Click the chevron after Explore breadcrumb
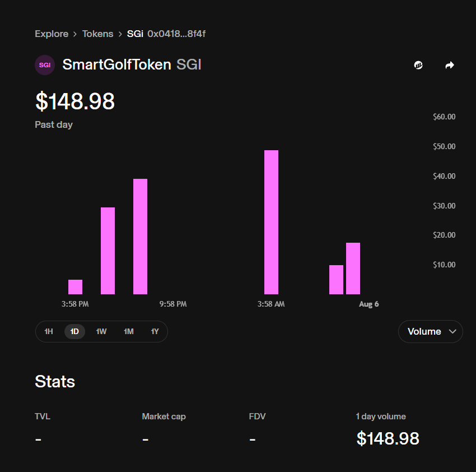The width and height of the screenshot is (476, 472). 75,34
